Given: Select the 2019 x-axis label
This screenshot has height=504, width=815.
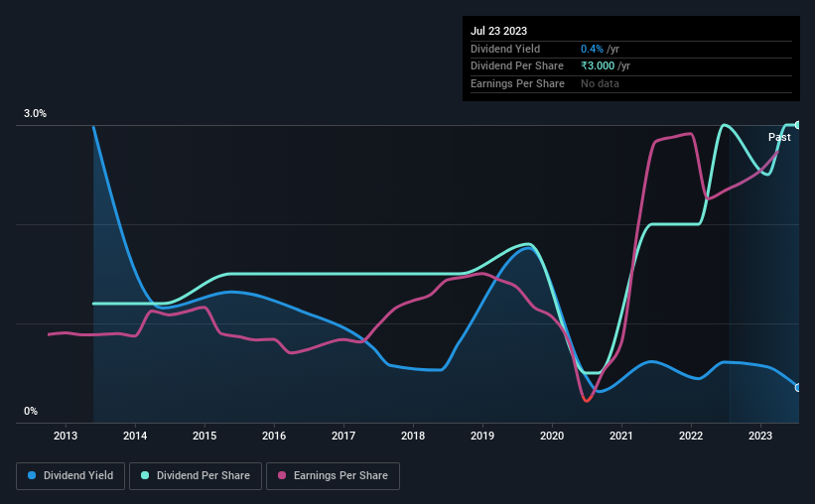Looking at the screenshot, I should click(482, 436).
